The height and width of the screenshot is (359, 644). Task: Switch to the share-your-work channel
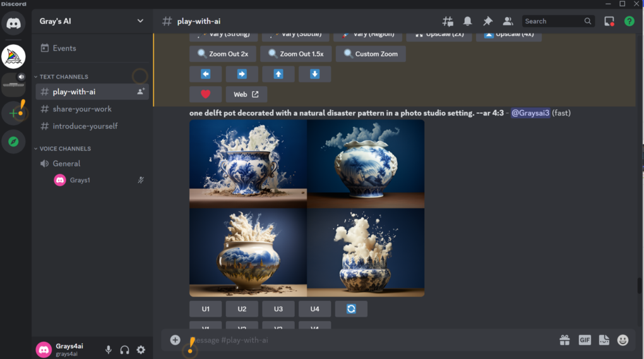pyautogui.click(x=82, y=109)
